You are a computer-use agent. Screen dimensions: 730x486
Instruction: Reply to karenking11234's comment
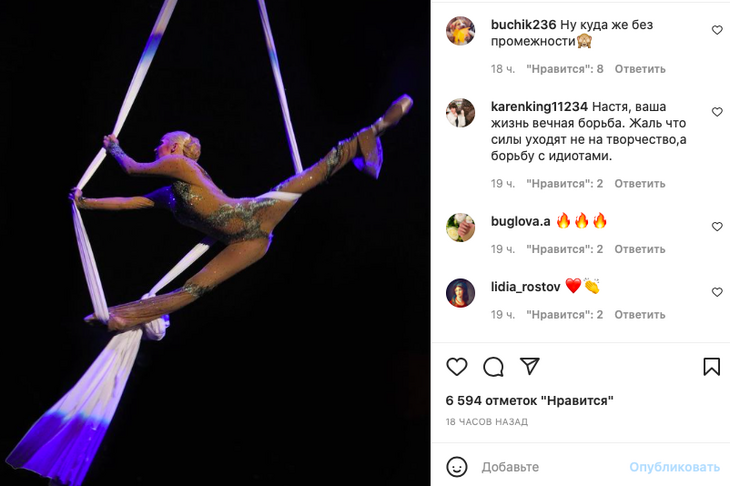(x=640, y=184)
